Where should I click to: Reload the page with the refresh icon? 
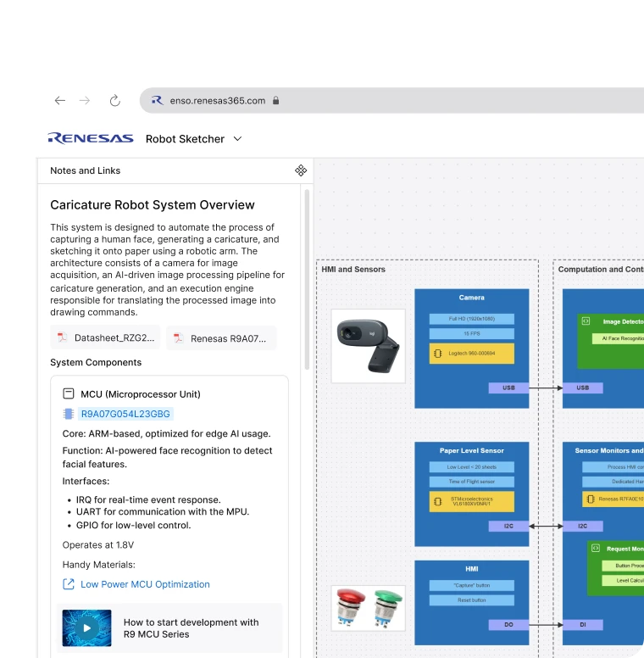click(x=115, y=100)
